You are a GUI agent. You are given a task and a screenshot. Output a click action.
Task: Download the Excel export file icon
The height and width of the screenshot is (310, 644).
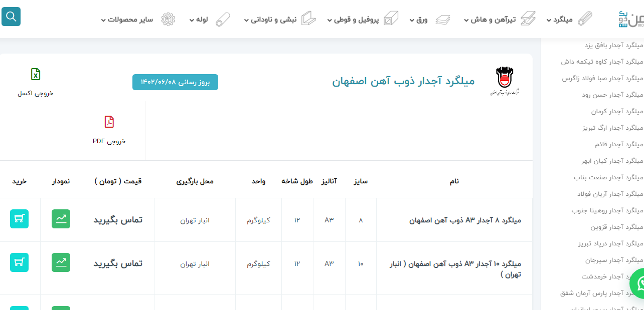[36, 75]
